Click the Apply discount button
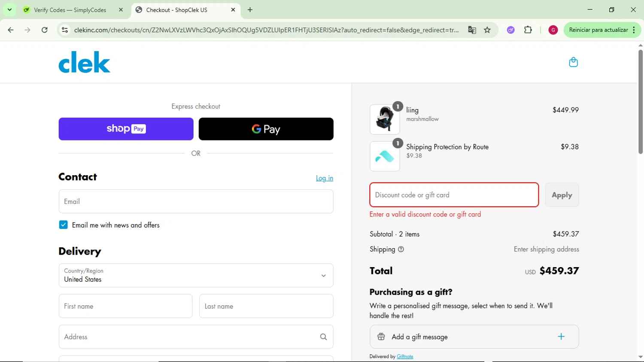Viewport: 644px width, 362px height. pyautogui.click(x=562, y=195)
